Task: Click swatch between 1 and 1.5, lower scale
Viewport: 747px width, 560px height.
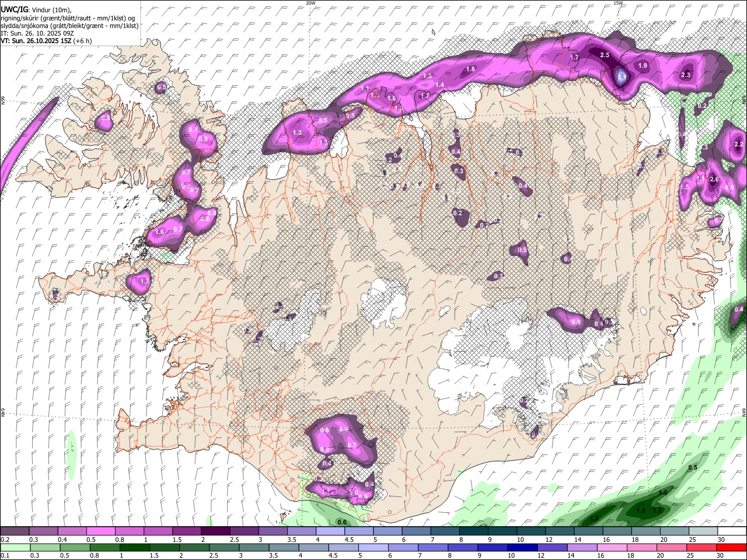Action: tap(135, 547)
